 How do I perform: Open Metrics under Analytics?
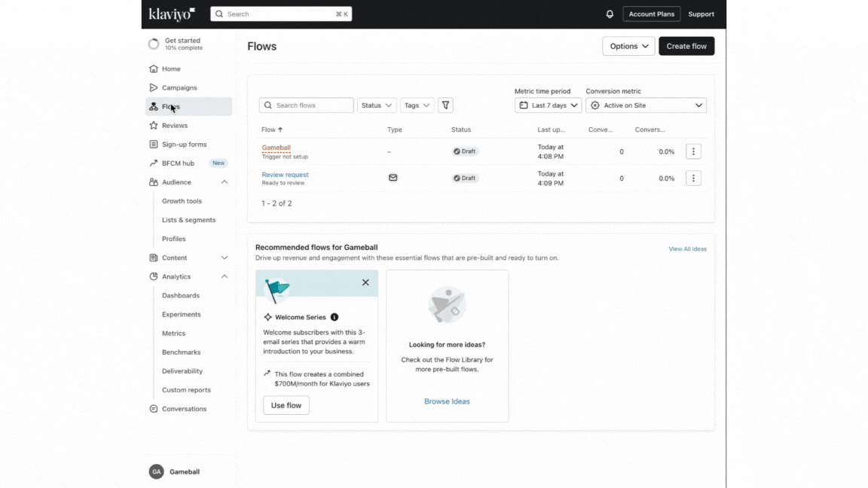(x=173, y=333)
